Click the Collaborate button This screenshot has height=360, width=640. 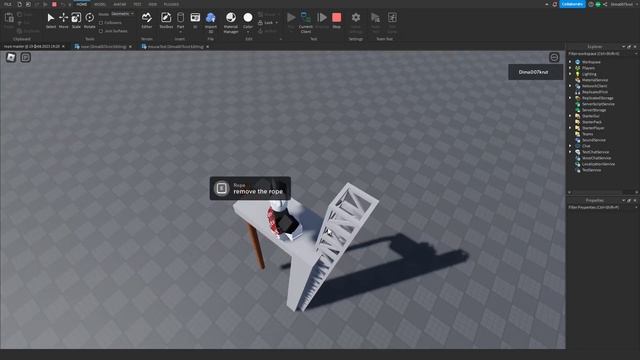[572, 4]
